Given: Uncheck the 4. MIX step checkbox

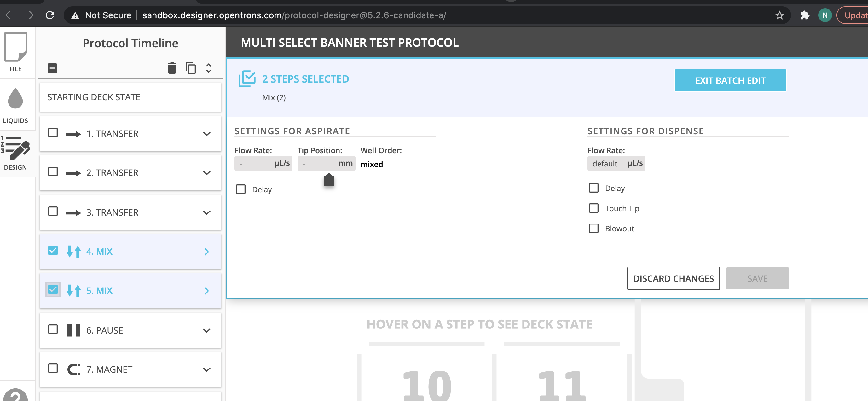Looking at the screenshot, I should click(x=53, y=250).
